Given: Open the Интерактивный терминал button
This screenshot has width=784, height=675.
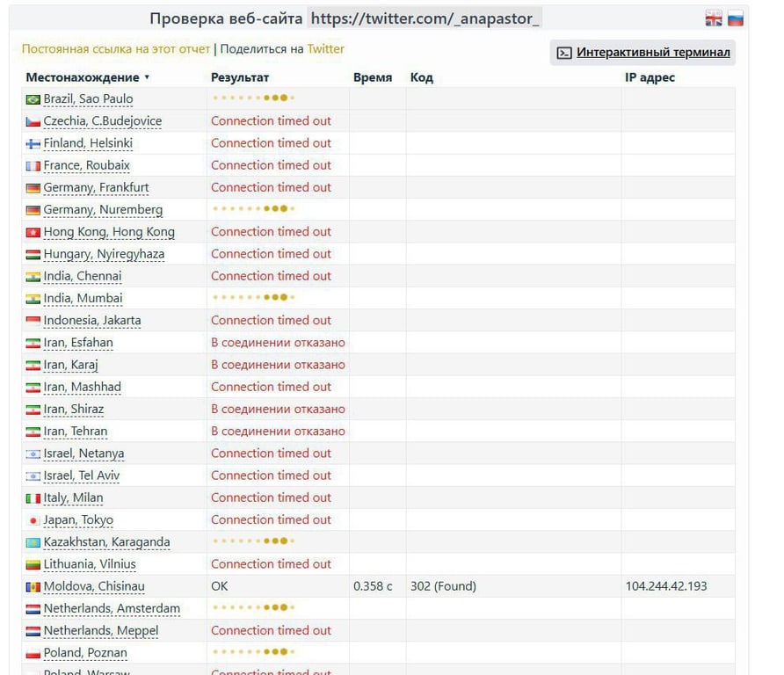Looking at the screenshot, I should point(643,53).
